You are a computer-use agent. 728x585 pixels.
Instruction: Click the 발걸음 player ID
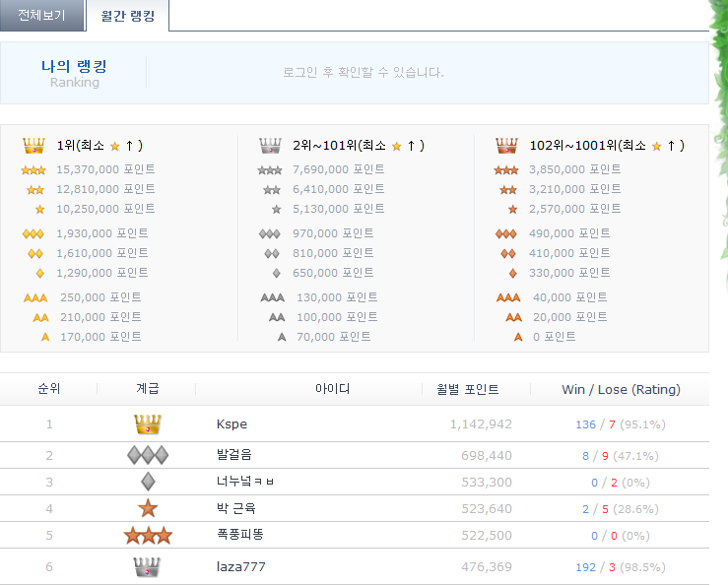click(235, 456)
